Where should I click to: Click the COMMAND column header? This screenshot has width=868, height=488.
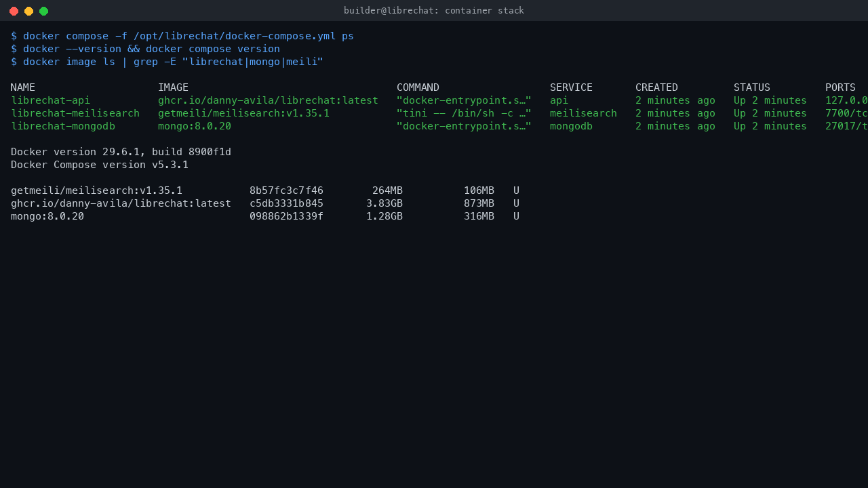point(418,87)
